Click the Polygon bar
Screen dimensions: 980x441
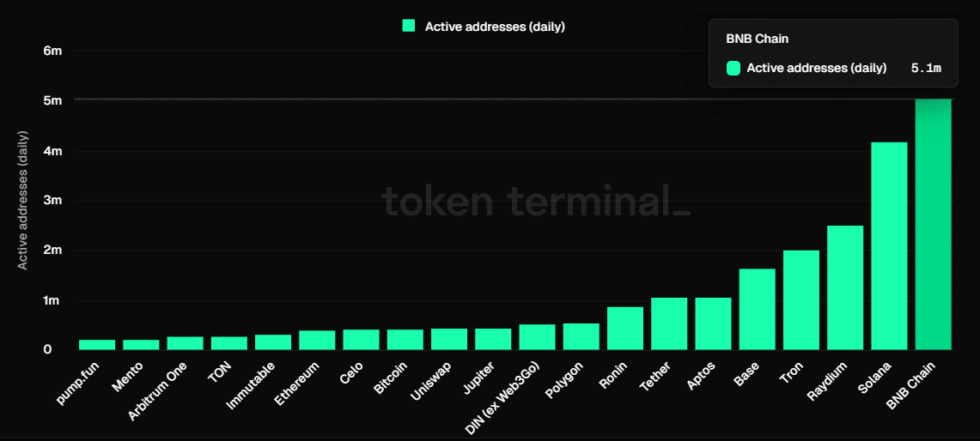pos(581,336)
